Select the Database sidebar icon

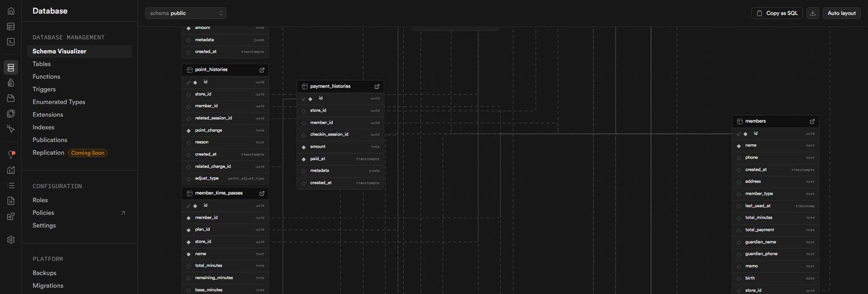coord(11,68)
